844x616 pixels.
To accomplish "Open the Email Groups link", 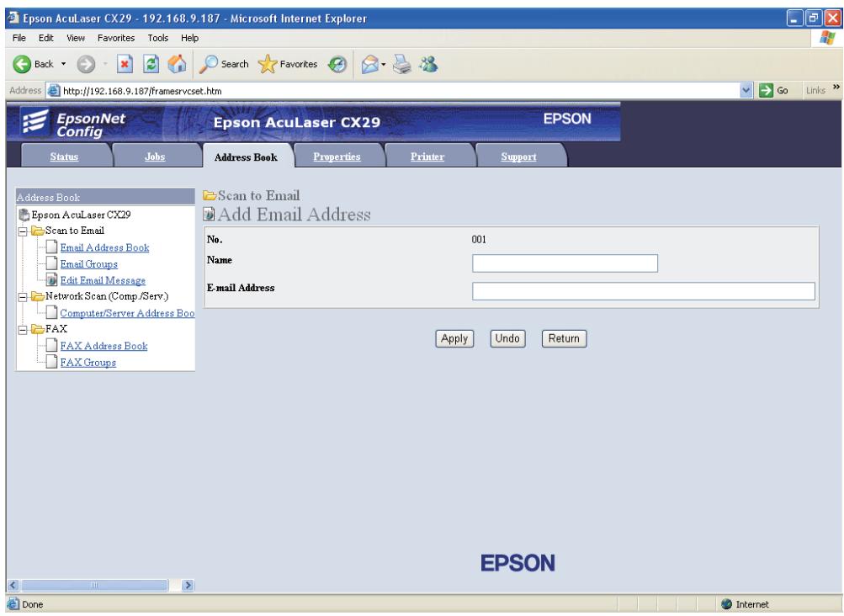I will [x=89, y=264].
